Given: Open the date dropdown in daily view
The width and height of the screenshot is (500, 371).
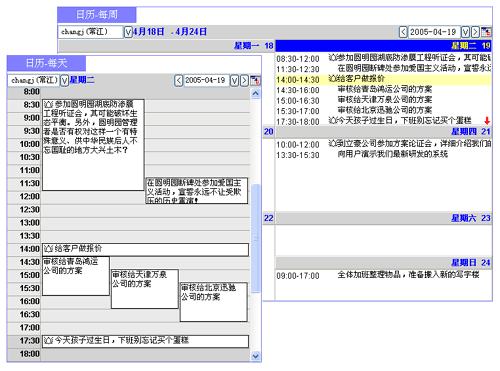Looking at the screenshot, I should (x=235, y=80).
